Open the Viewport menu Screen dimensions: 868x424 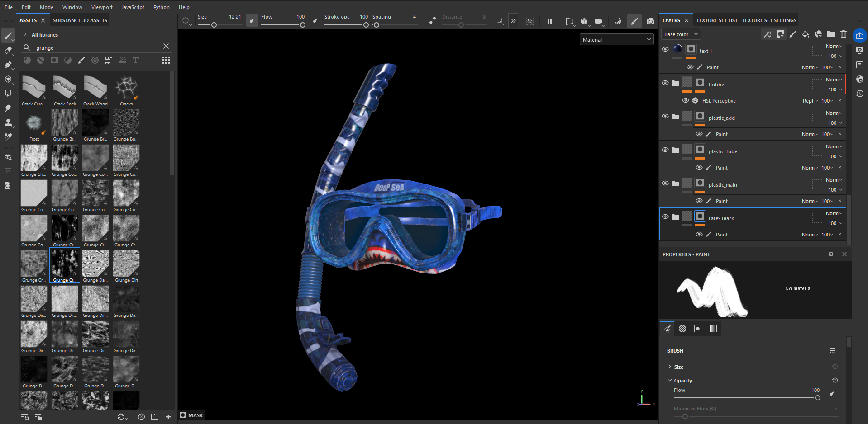pyautogui.click(x=102, y=7)
